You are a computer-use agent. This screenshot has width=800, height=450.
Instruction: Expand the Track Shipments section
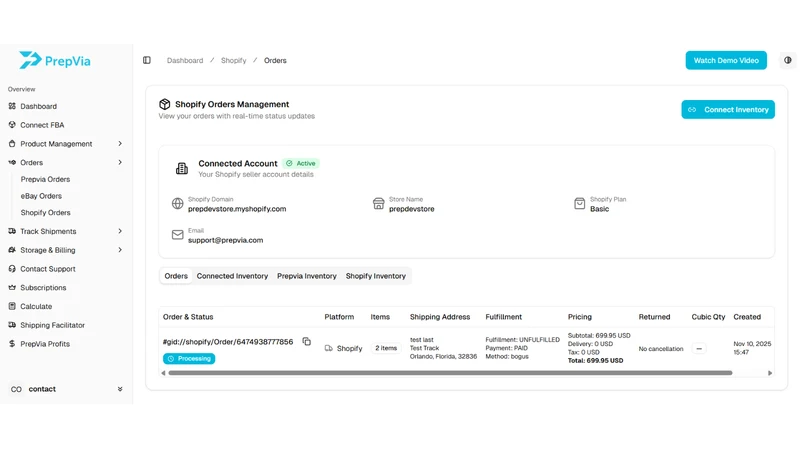[x=65, y=231]
